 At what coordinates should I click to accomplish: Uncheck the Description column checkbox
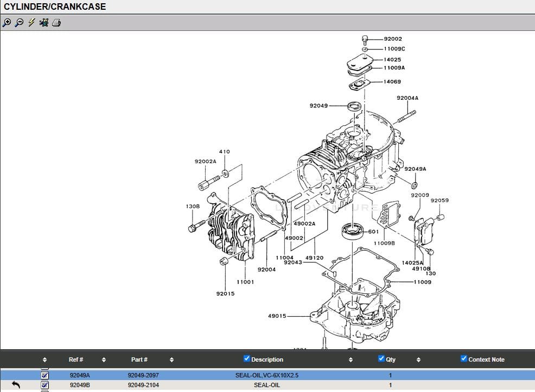coord(247,358)
